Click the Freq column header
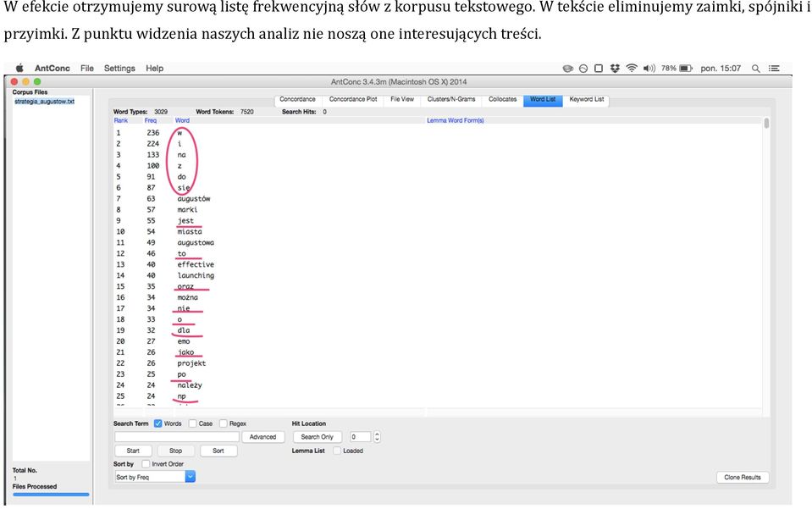812x509 pixels. pos(150,120)
